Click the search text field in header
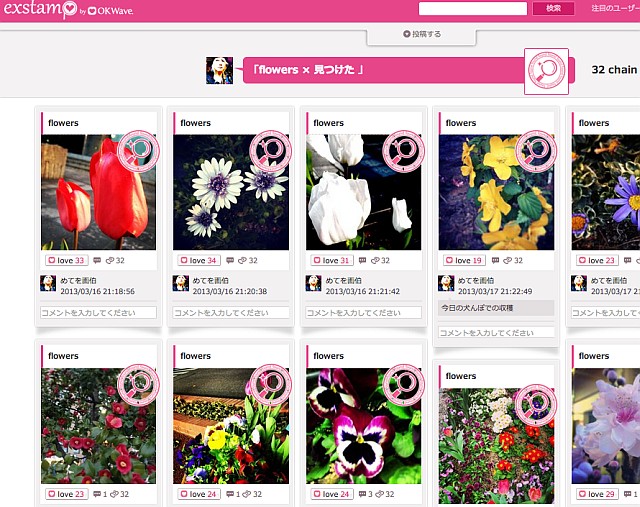The height and width of the screenshot is (507, 640). [x=473, y=8]
